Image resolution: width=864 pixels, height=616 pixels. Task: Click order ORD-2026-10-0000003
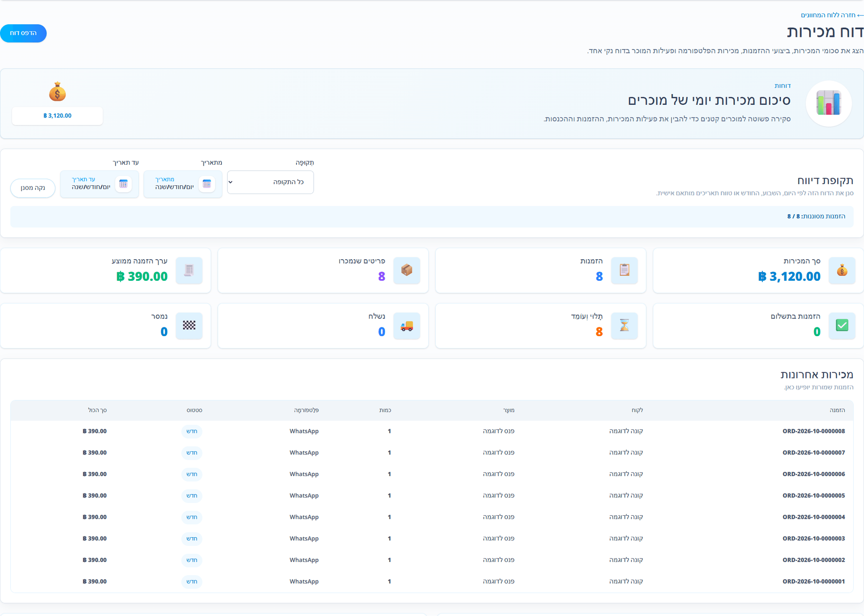[x=814, y=539]
